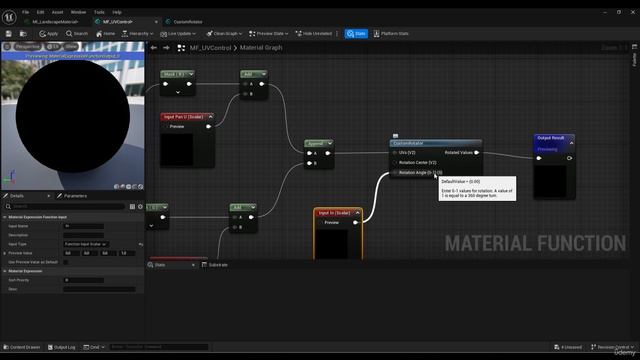Click the Details panel search field
Viewport: 640px width, 360px height.
[64, 207]
